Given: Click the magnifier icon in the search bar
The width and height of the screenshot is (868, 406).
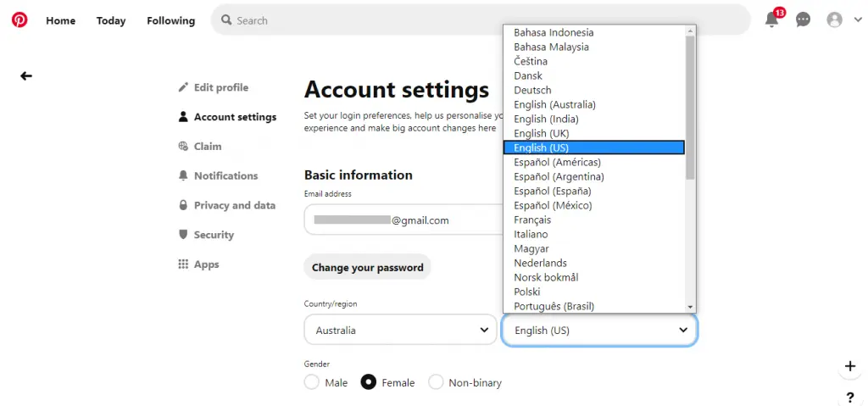Looking at the screenshot, I should point(225,20).
